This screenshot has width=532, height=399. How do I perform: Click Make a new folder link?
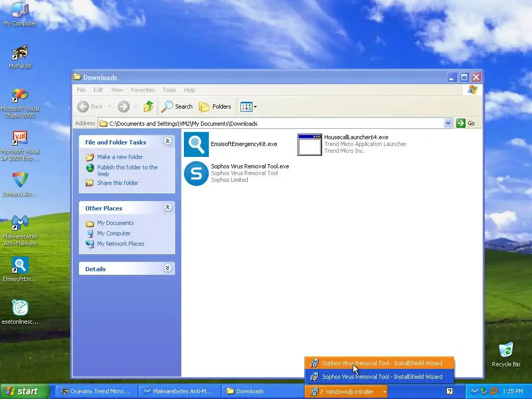click(120, 157)
